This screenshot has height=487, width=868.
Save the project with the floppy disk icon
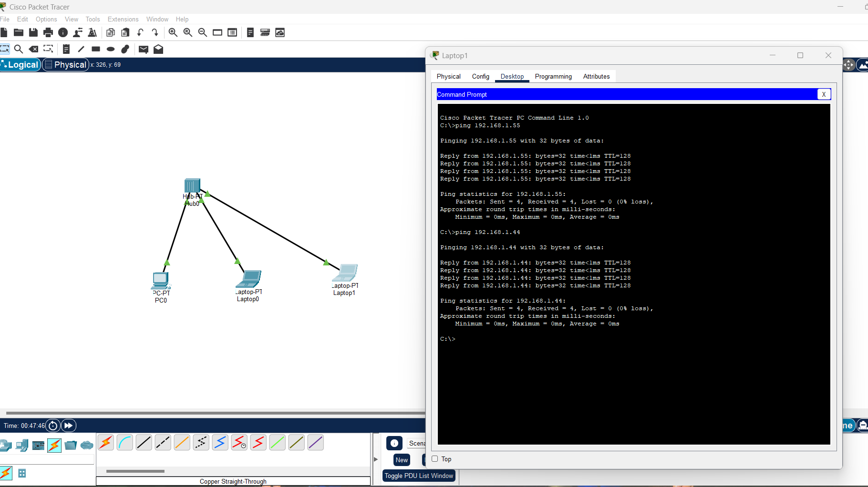(x=33, y=32)
